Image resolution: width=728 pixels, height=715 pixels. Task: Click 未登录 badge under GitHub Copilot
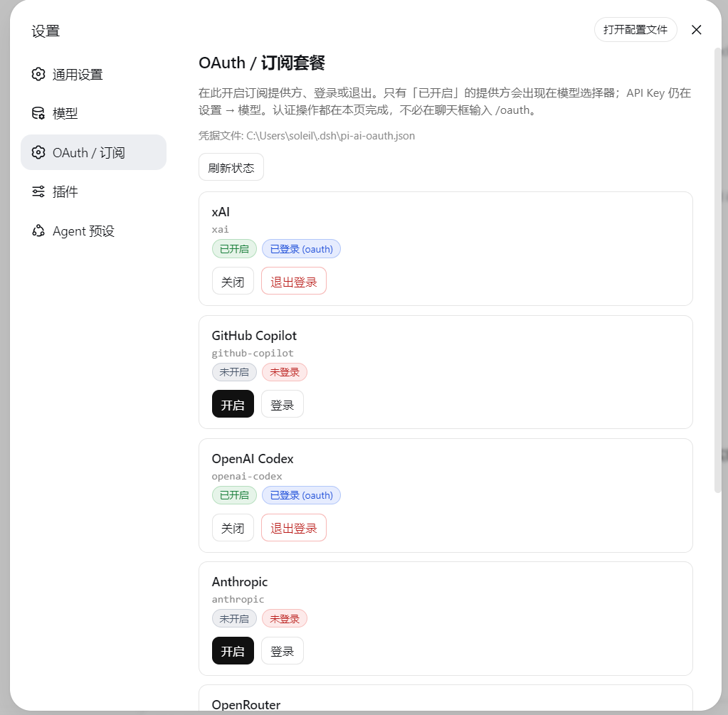click(x=285, y=372)
